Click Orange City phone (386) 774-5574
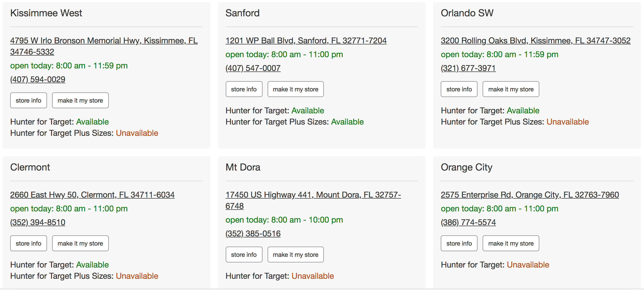The image size is (644, 290). 468,222
